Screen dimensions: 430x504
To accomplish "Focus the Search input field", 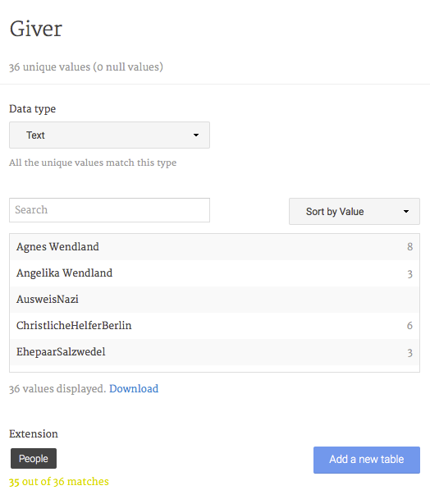I will coord(109,210).
